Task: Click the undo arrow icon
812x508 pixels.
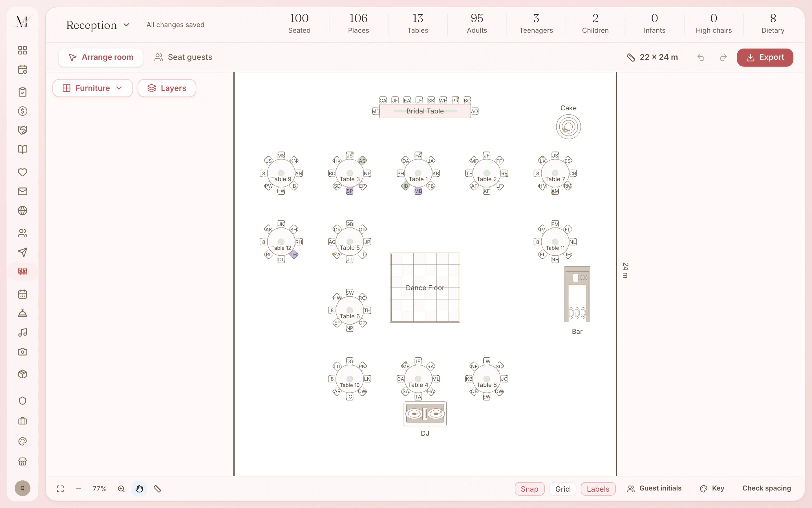Action: [x=701, y=58]
